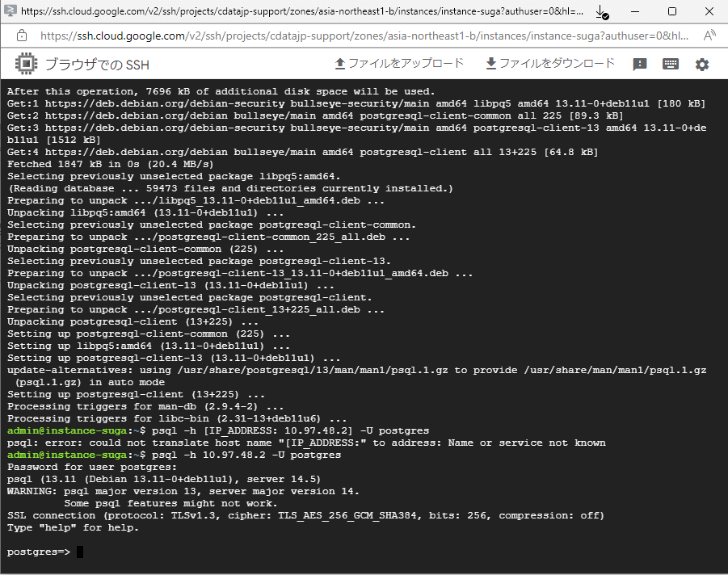The image size is (728, 575).
Task: Click the ファイルをアップロード button
Action: 399,64
